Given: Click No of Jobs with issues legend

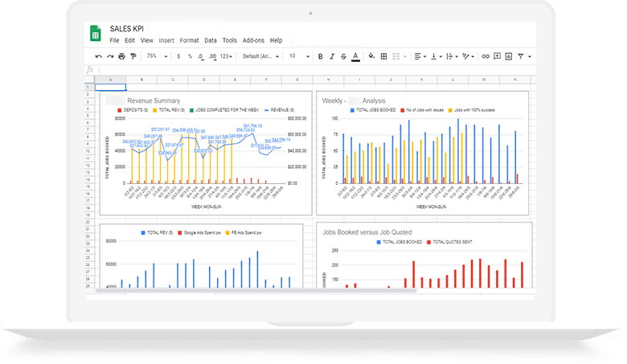Looking at the screenshot, I should point(422,110).
